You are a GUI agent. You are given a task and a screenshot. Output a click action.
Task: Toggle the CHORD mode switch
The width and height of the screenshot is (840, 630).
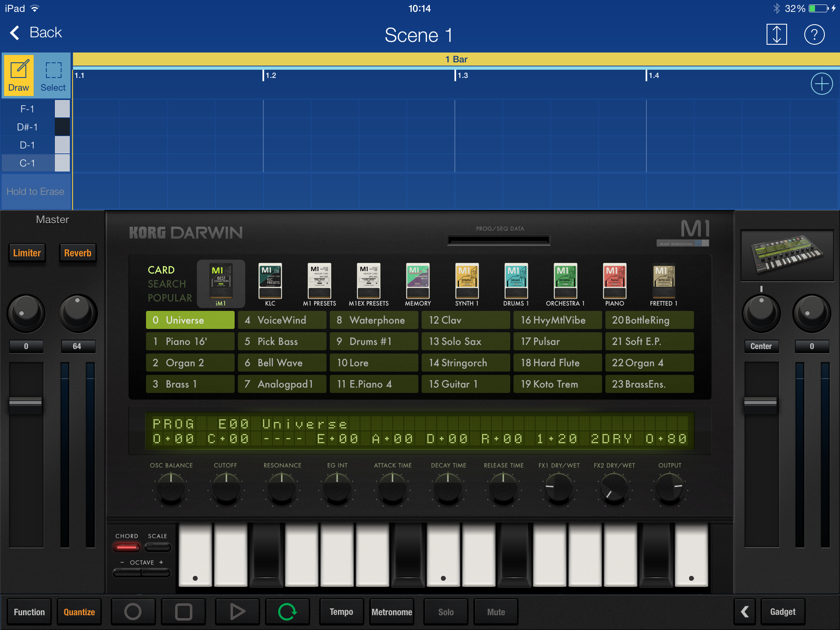pos(127,547)
